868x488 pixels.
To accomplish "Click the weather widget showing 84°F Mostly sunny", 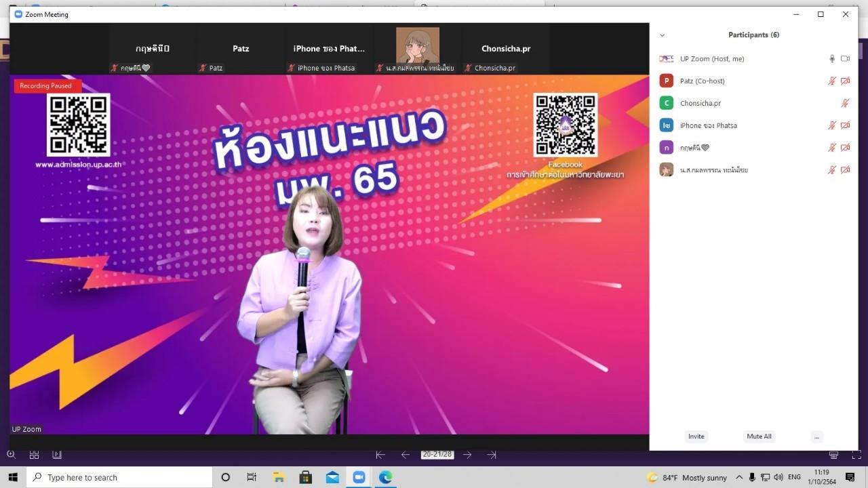I will tap(687, 478).
